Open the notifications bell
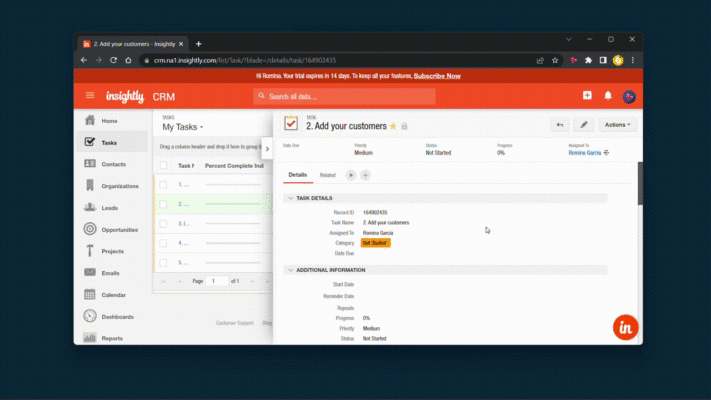The height and width of the screenshot is (400, 711). pyautogui.click(x=608, y=95)
